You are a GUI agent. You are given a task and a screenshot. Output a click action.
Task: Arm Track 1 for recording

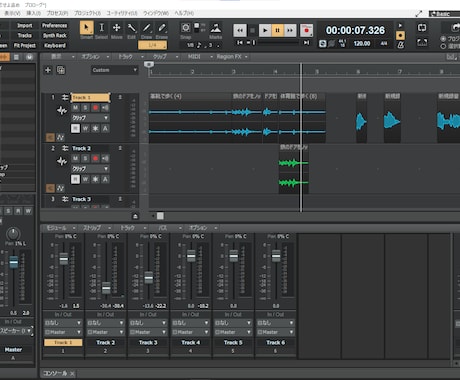(95, 108)
